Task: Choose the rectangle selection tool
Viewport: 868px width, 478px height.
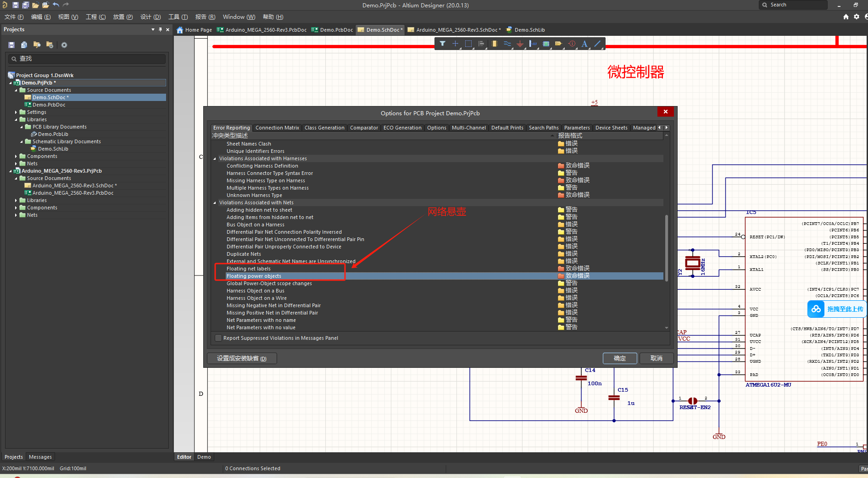Action: click(468, 44)
